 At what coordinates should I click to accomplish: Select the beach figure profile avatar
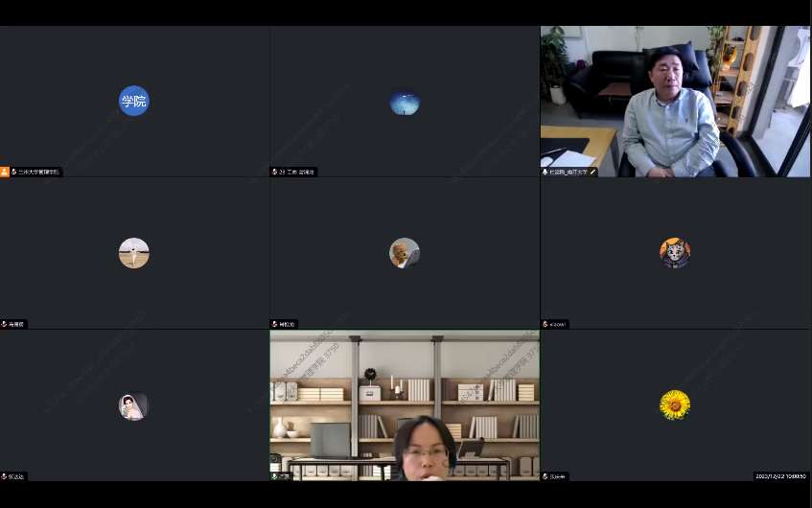[x=134, y=253]
